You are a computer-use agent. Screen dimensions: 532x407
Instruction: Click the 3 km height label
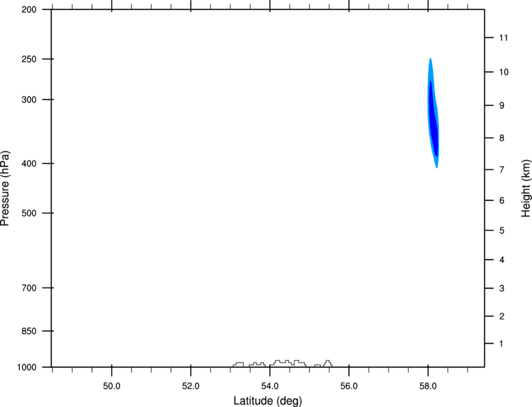pyautogui.click(x=502, y=288)
